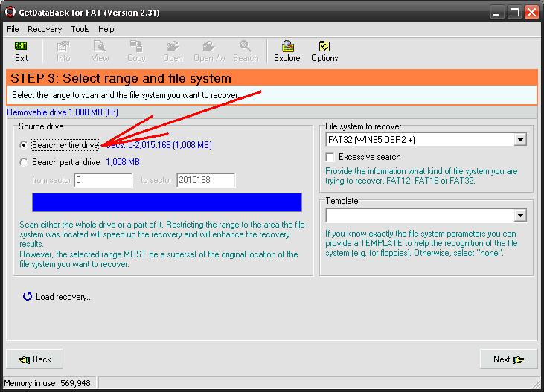Click Removable drive 1,008 MB (H:) text
Screen dimensions: 544x392
(63, 112)
